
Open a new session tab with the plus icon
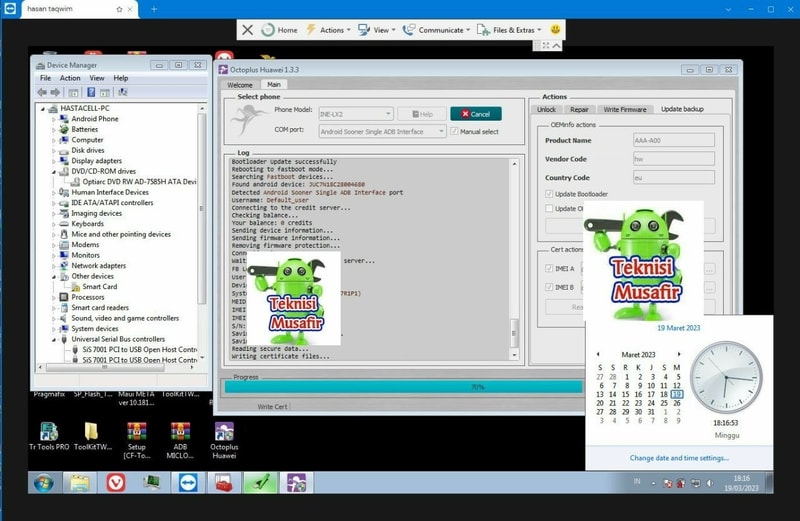click(154, 9)
